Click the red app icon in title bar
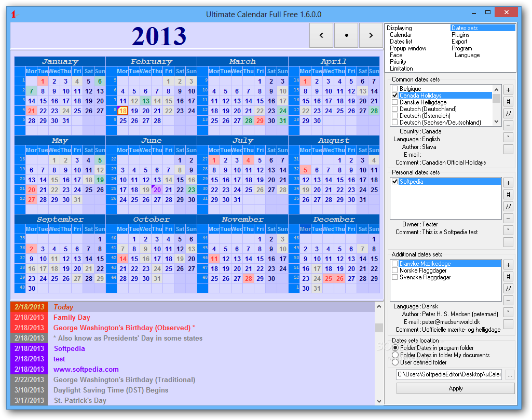This screenshot has height=420, width=532. tap(14, 14)
